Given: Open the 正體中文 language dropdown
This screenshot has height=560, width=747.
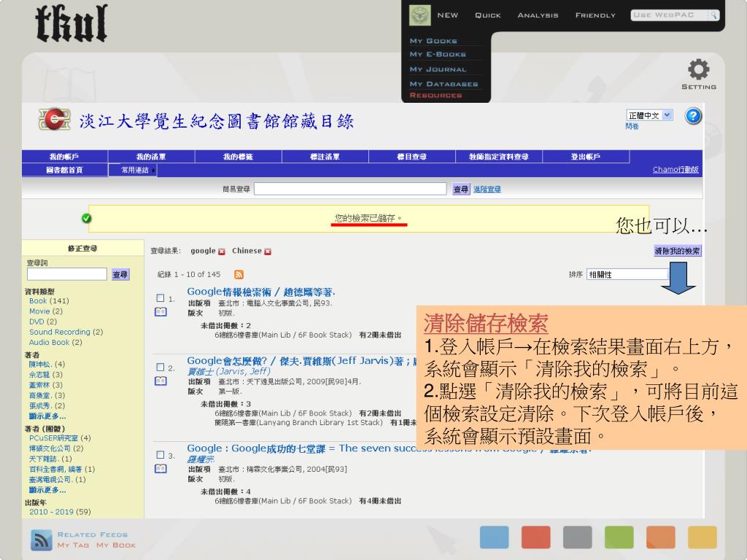Looking at the screenshot, I should pyautogui.click(x=649, y=115).
